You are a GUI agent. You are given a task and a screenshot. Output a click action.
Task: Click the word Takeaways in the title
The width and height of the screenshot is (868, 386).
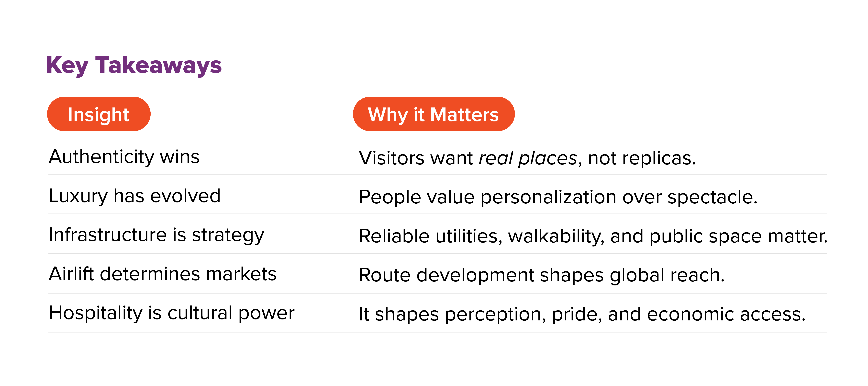pyautogui.click(x=158, y=65)
